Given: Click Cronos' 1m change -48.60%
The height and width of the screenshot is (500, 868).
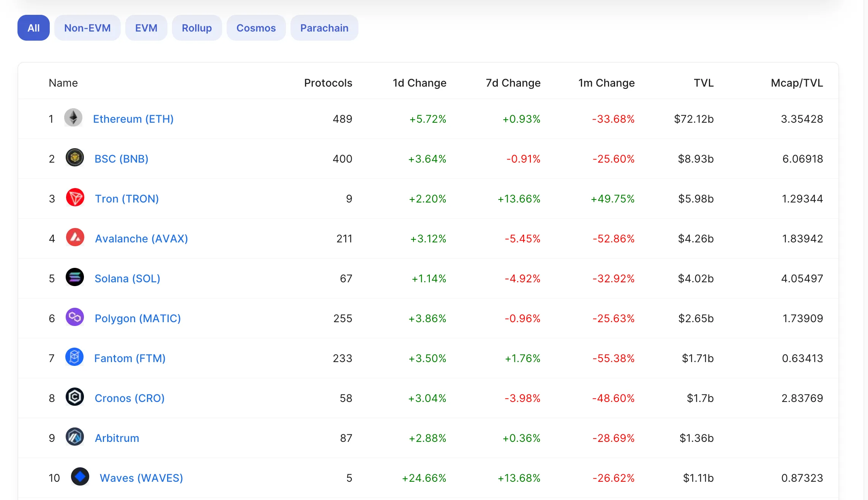Looking at the screenshot, I should (613, 398).
